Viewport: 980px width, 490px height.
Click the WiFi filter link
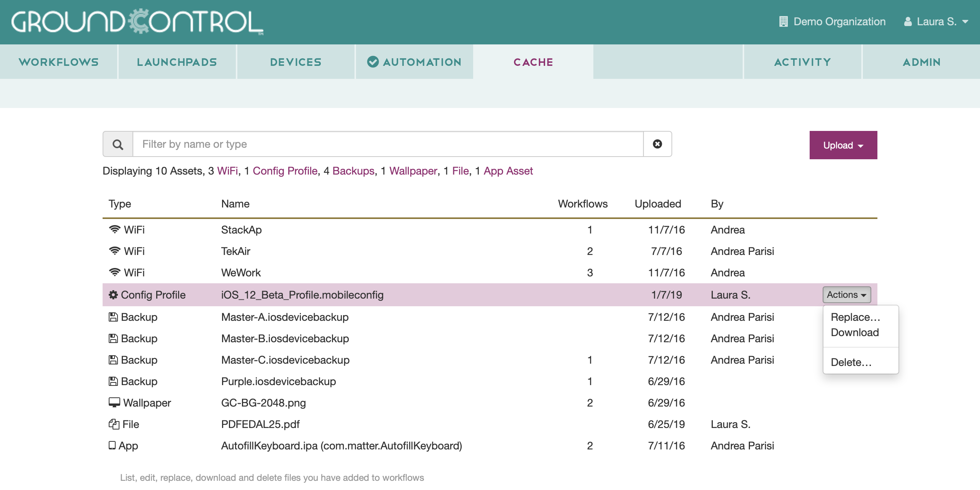(x=227, y=171)
